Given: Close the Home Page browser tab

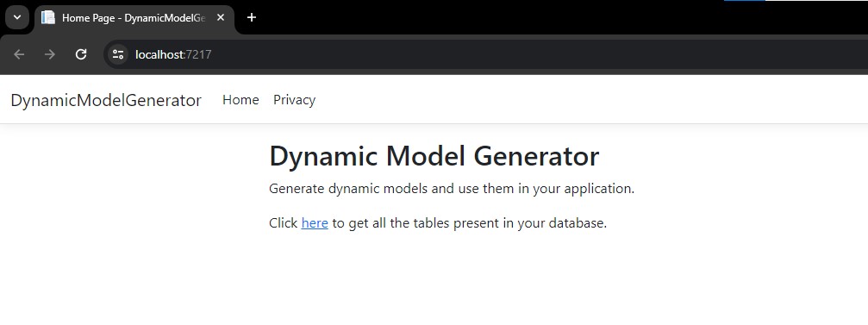Looking at the screenshot, I should [221, 18].
